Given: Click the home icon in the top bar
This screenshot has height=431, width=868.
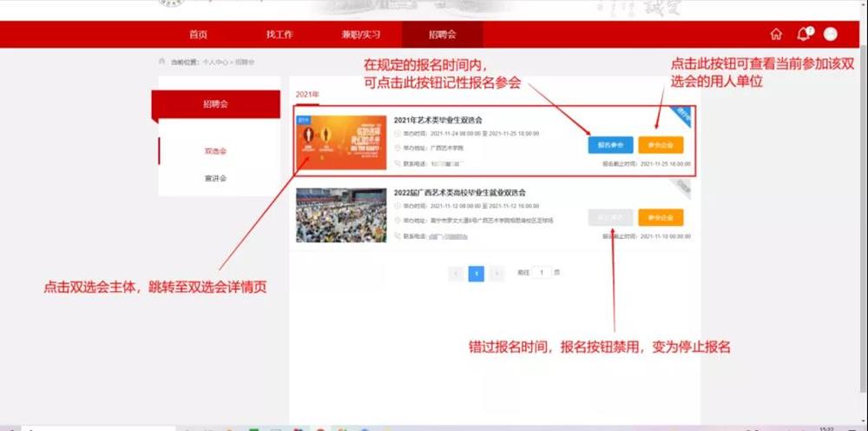Looking at the screenshot, I should tap(776, 35).
